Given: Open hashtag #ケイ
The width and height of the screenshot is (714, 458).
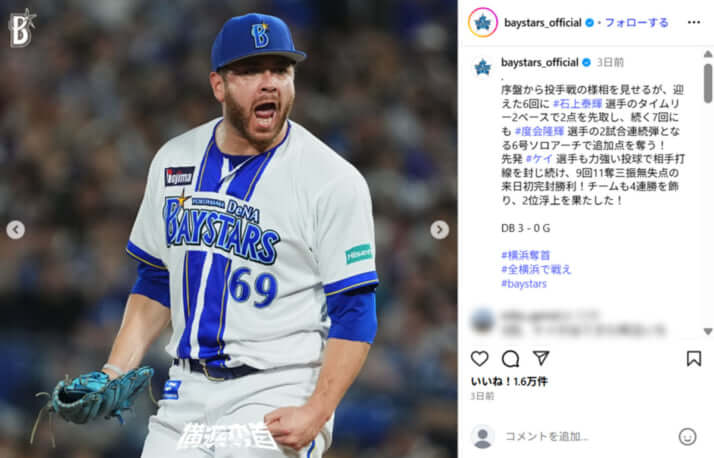Looking at the screenshot, I should pyautogui.click(x=539, y=159).
